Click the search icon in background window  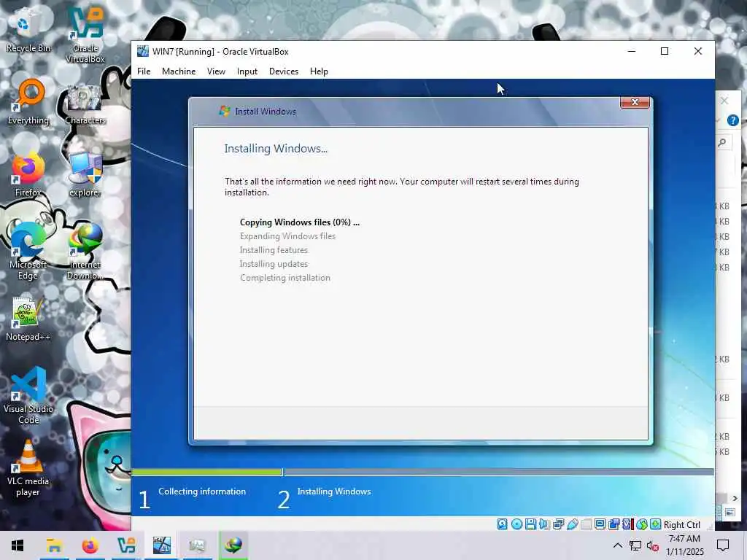tap(723, 142)
